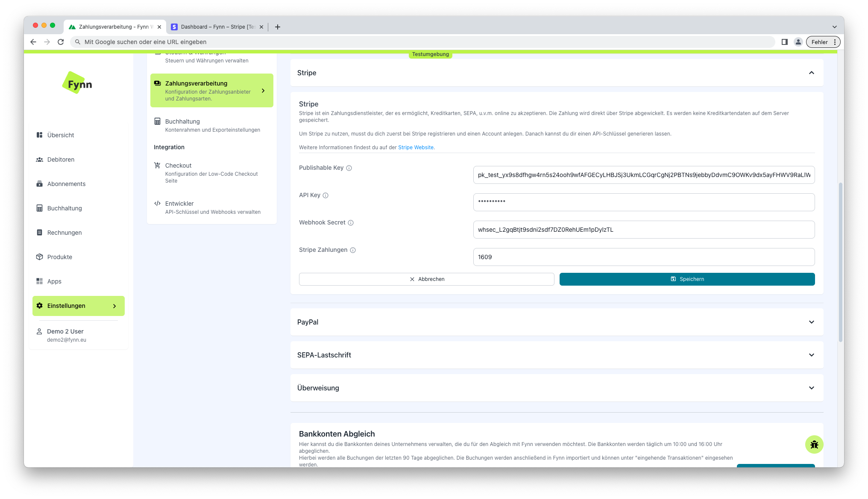This screenshot has width=868, height=499.
Task: Collapse the Stripe section chevron
Action: pyautogui.click(x=812, y=73)
